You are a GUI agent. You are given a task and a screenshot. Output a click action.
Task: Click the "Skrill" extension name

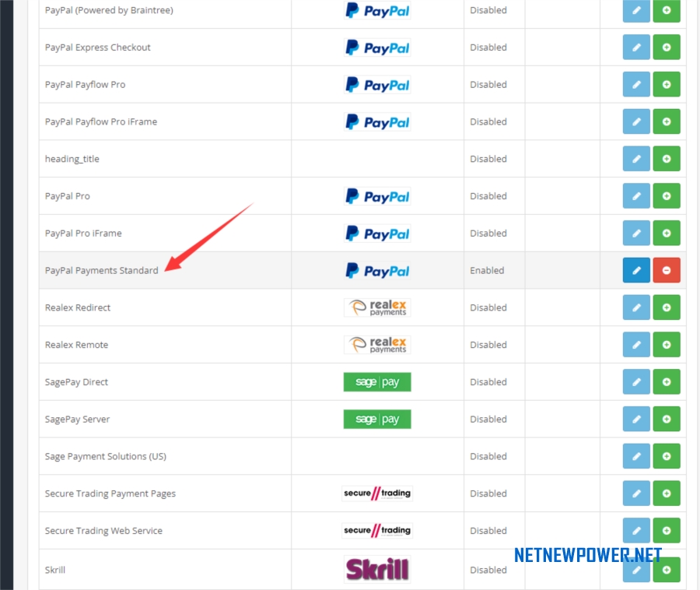55,570
